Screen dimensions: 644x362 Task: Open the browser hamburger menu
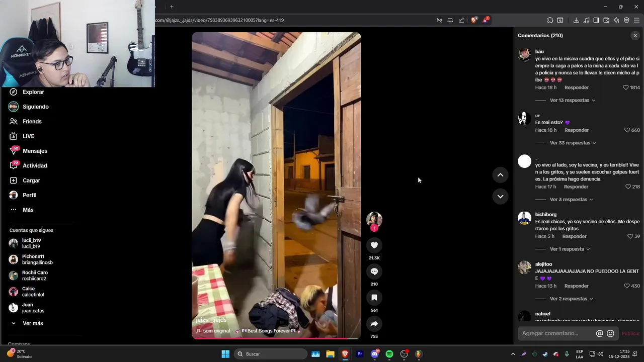[636, 20]
